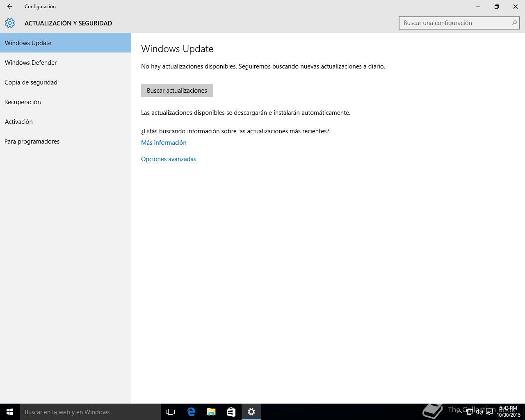Open Copia de seguridad section
Viewport: 525px width, 420px height.
click(66, 82)
